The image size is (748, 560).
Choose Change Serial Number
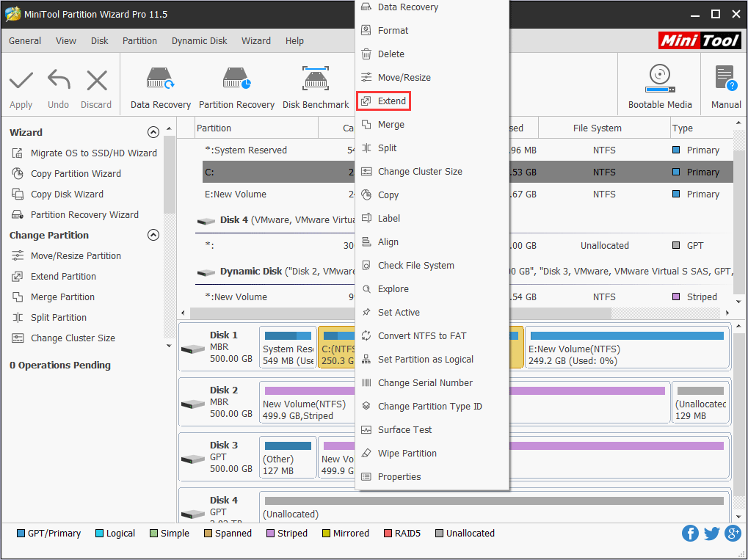click(432, 382)
